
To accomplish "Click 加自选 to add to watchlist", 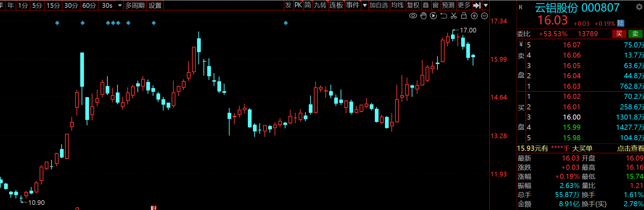I will pos(379,5).
